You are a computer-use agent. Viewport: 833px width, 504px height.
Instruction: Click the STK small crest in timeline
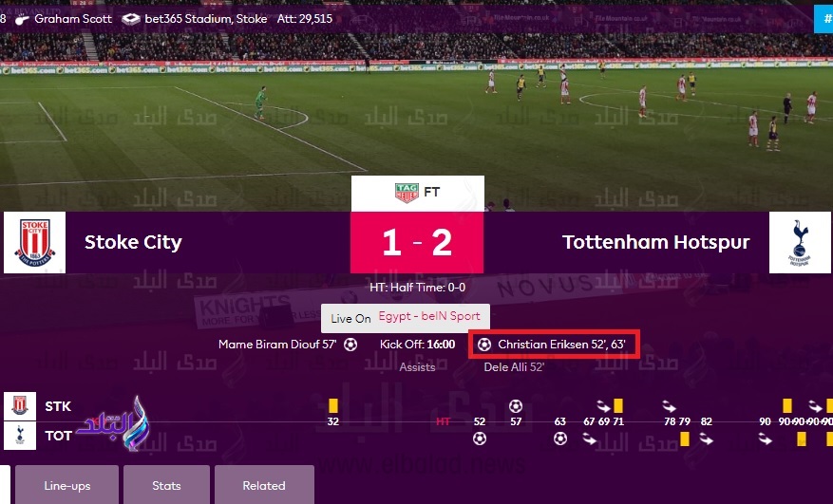(20, 406)
